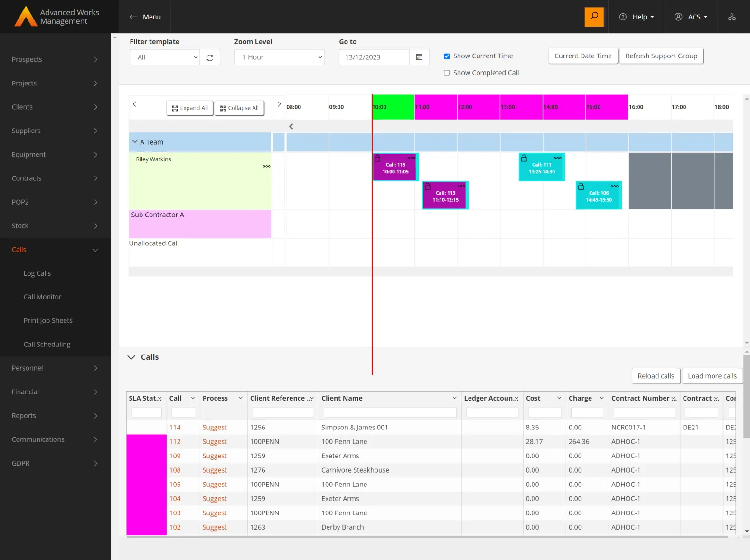Open Print Job Sheets in sidebar
The image size is (750, 560).
(48, 320)
